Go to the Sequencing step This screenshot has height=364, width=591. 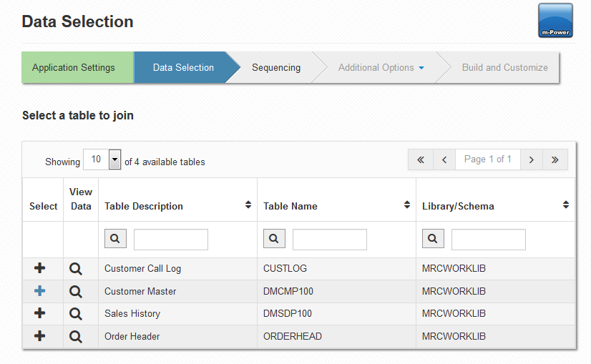[x=276, y=67]
